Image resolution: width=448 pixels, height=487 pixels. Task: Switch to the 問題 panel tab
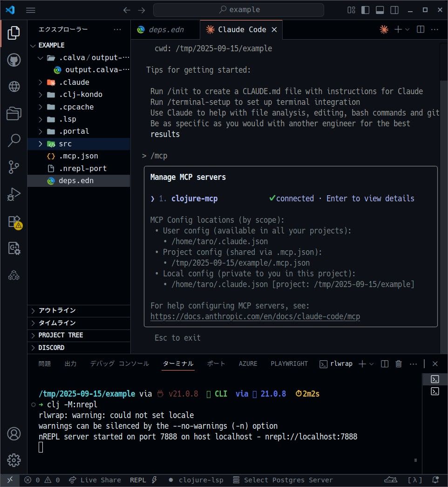pyautogui.click(x=44, y=364)
